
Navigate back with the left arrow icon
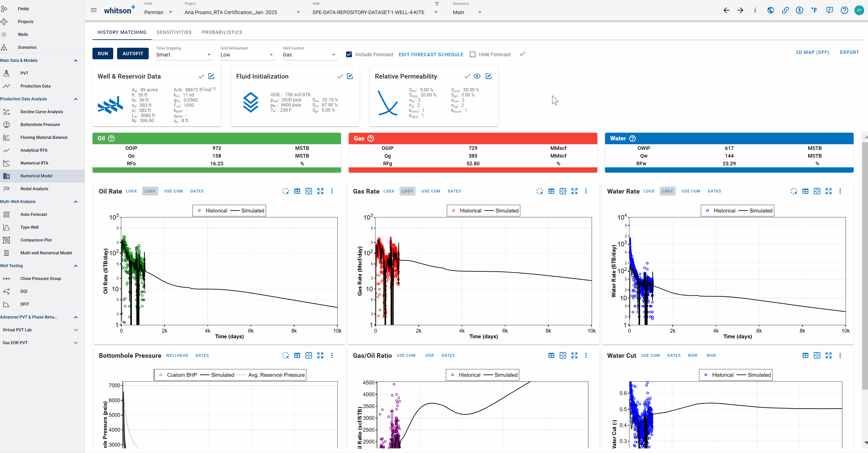pos(727,11)
